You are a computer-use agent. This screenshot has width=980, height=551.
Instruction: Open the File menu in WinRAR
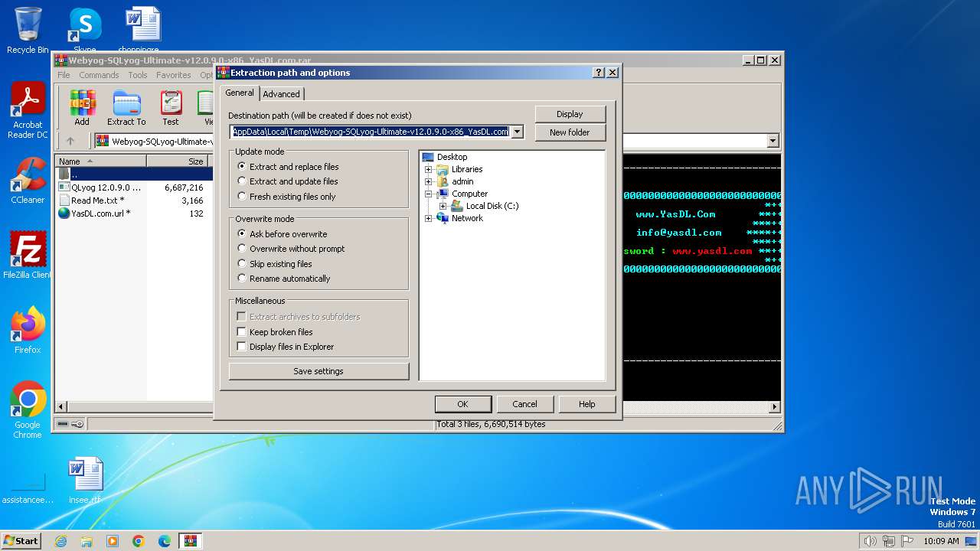click(64, 75)
